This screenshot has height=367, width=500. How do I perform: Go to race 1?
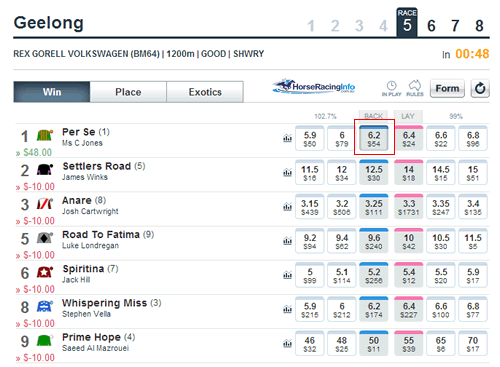(x=311, y=26)
